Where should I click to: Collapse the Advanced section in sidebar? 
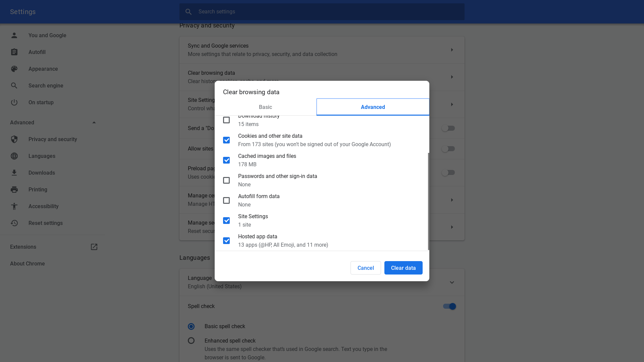click(94, 122)
